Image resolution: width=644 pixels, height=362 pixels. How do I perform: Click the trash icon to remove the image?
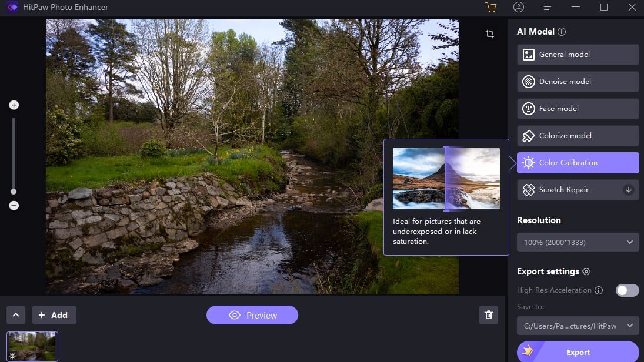[x=488, y=315]
